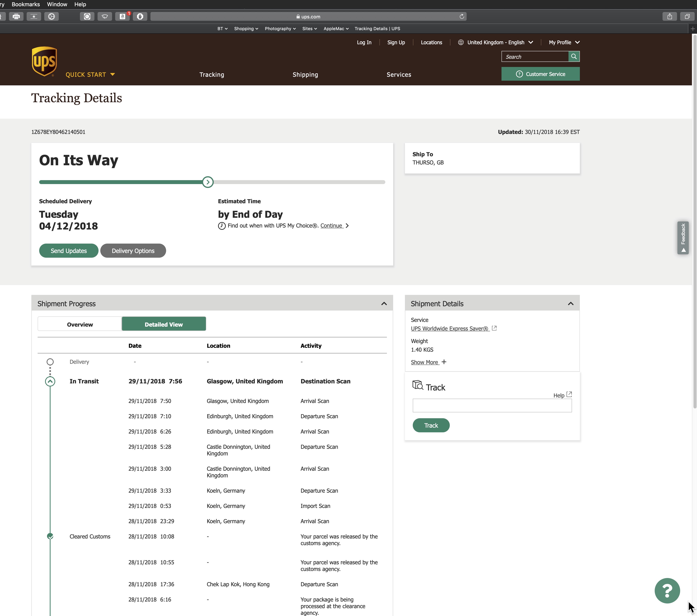Viewport: 697px width, 616px height.
Task: Click the tracking number input box
Action: point(492,405)
